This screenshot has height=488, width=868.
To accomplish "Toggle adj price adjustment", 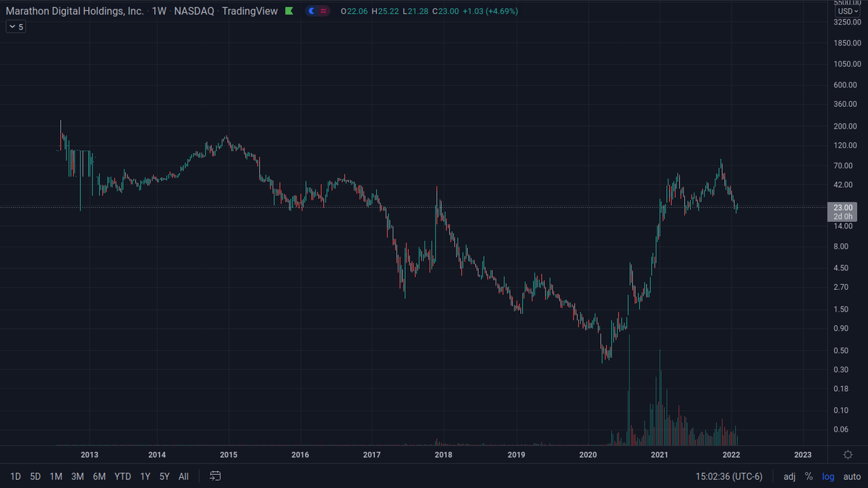I will [x=789, y=476].
